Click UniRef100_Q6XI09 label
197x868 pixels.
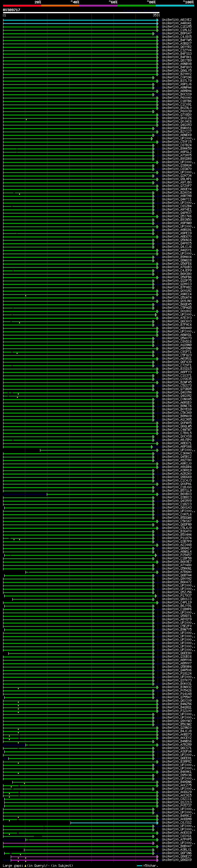[x=176, y=700]
